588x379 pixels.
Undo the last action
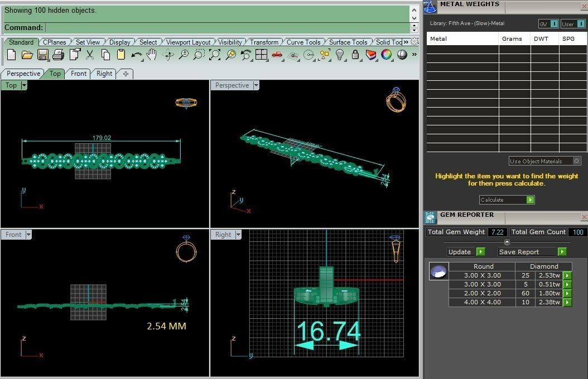coord(137,55)
